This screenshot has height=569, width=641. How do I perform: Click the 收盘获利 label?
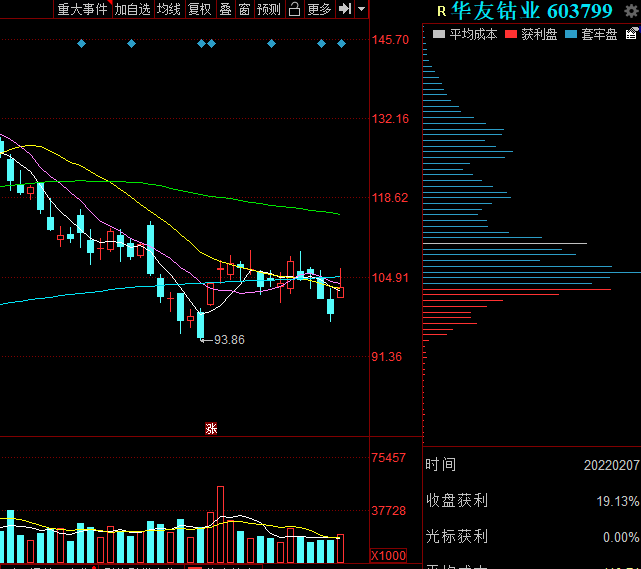pos(457,500)
